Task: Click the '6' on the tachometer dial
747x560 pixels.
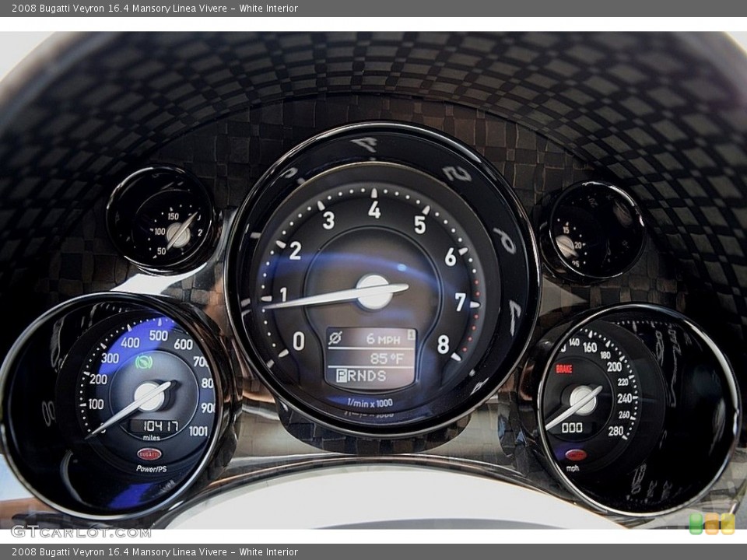Action: pos(451,257)
